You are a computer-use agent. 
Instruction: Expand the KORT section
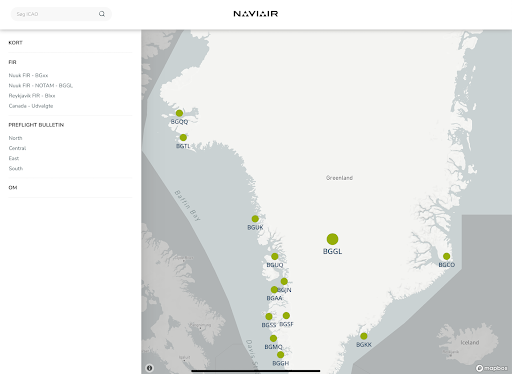[x=15, y=43]
